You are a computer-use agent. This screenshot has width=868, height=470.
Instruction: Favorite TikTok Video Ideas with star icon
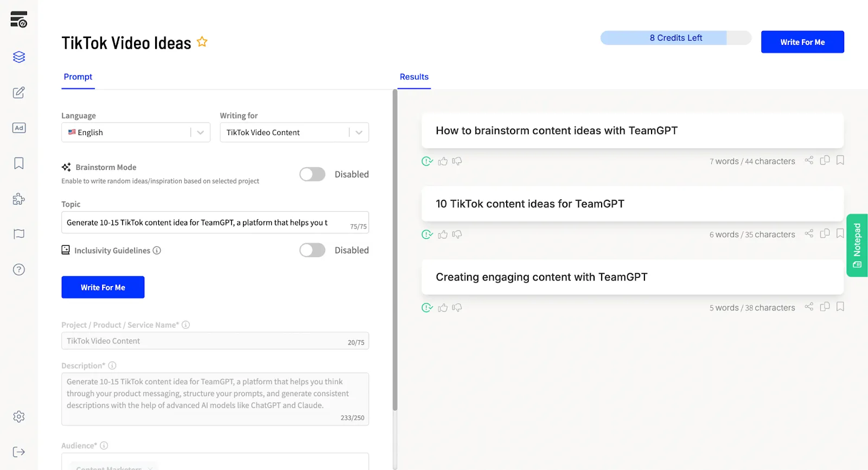pos(202,42)
